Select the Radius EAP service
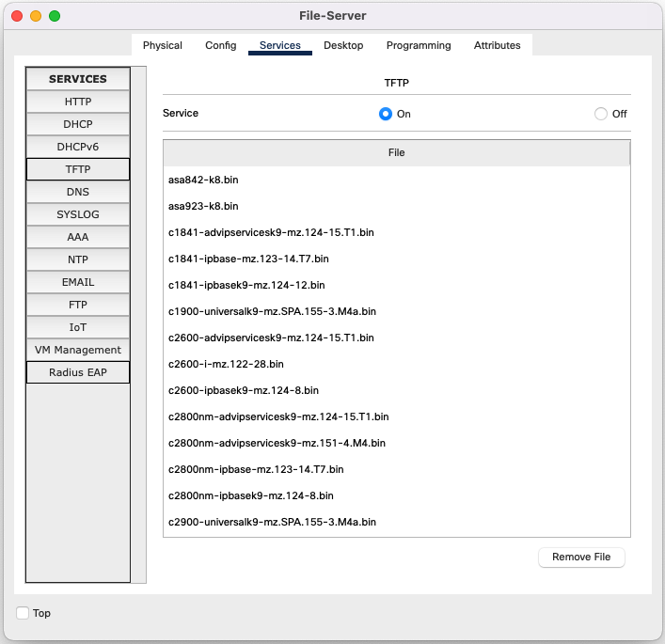This screenshot has height=644, width=665. point(78,372)
